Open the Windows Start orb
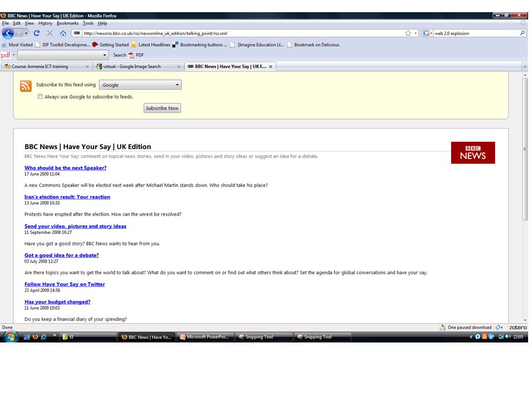Image resolution: width=532 pixels, height=399 pixels. 11,337
